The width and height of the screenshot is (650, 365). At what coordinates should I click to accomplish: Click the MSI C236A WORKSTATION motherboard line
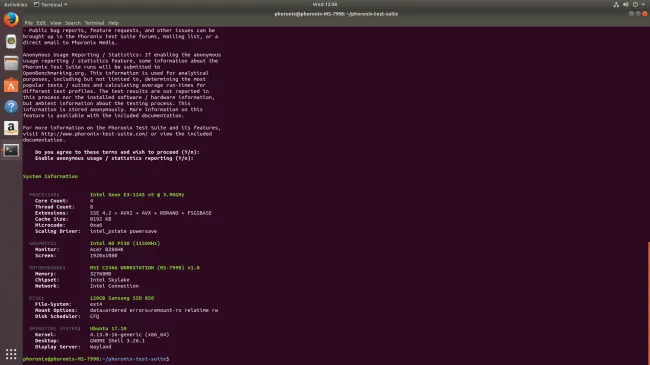pos(145,268)
